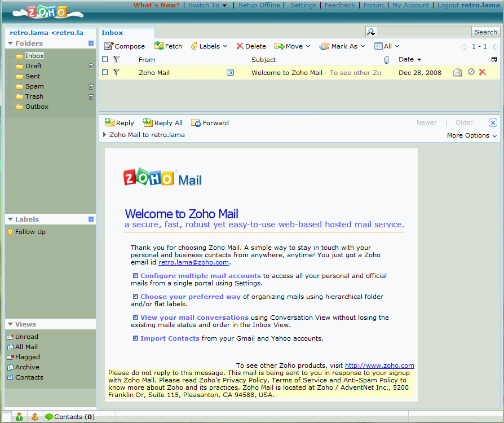Go to next page arrow
Viewport: 504px width, 423px height.
click(496, 47)
